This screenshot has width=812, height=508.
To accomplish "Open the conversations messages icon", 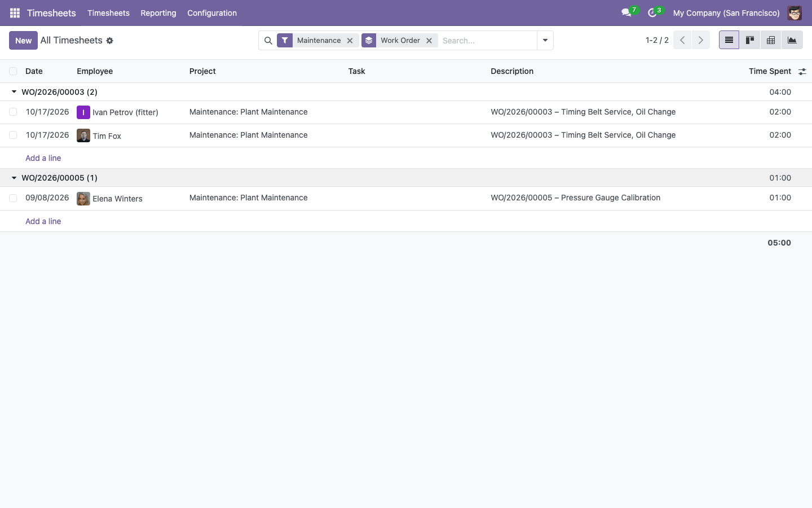I will [x=626, y=12].
